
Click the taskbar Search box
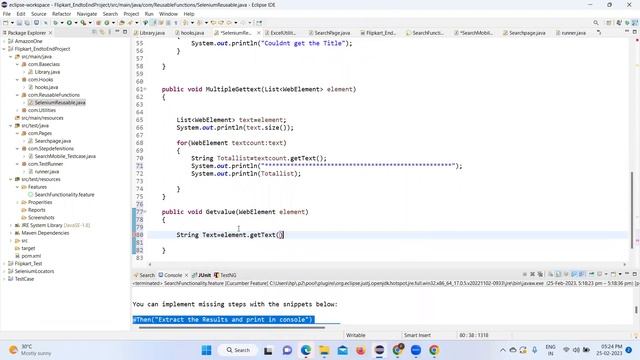238,350
